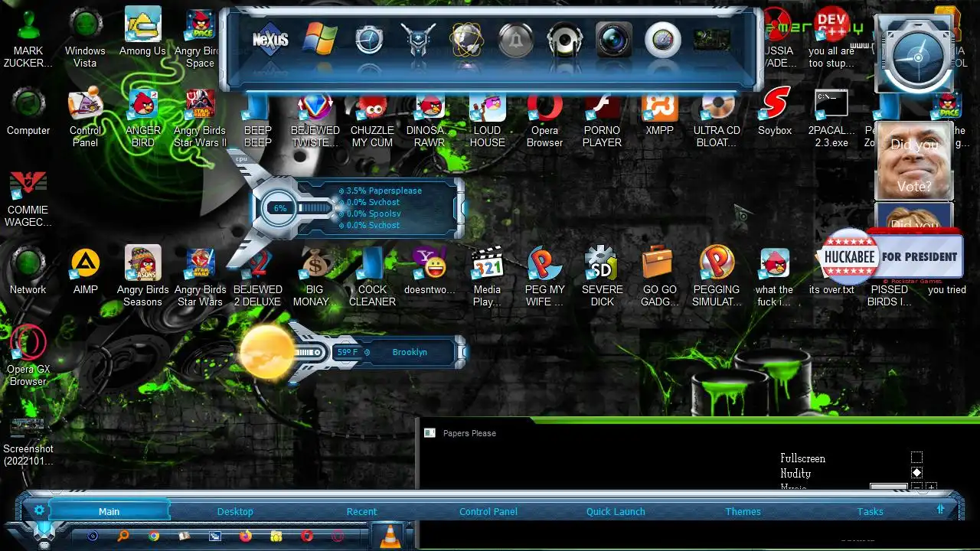Open the red Opera icon in quick launch

click(x=307, y=536)
